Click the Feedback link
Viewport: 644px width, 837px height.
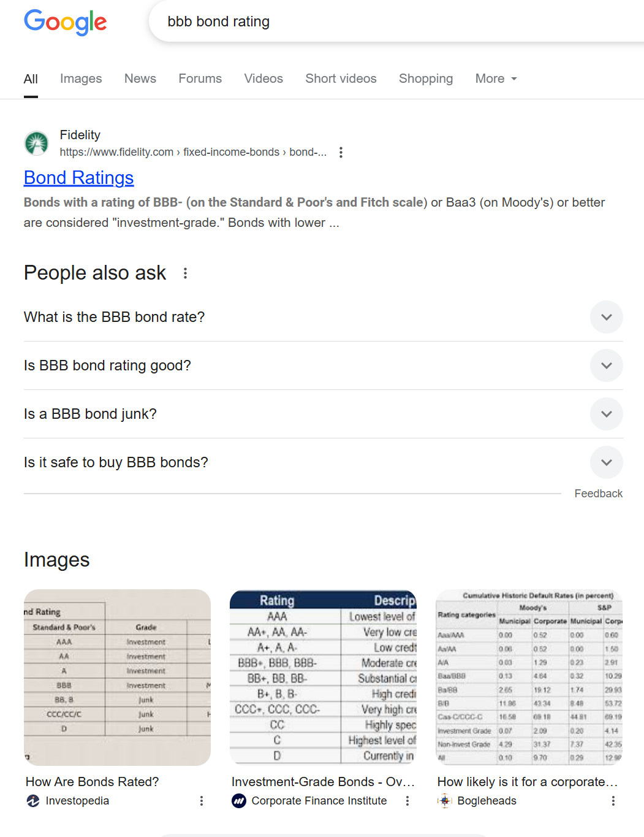pos(598,494)
